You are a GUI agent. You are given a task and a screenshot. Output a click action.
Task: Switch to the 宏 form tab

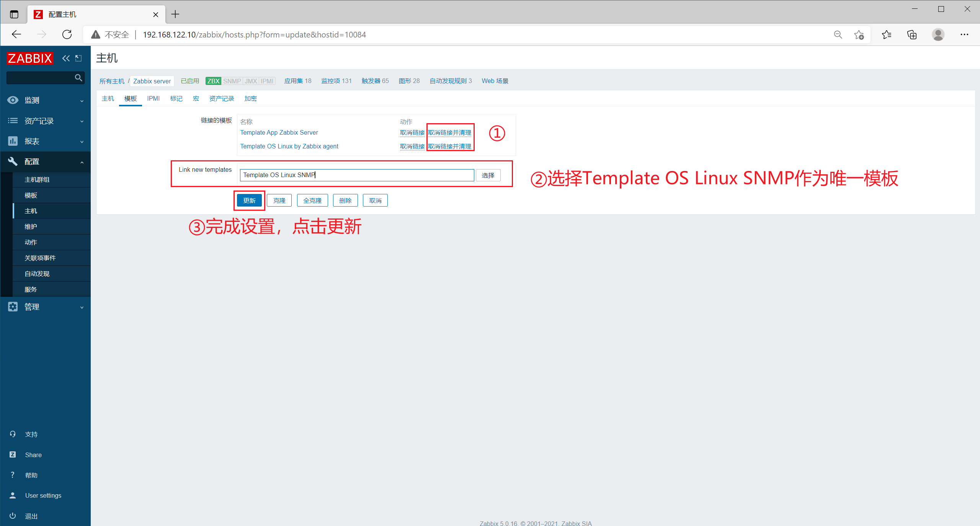click(196, 98)
